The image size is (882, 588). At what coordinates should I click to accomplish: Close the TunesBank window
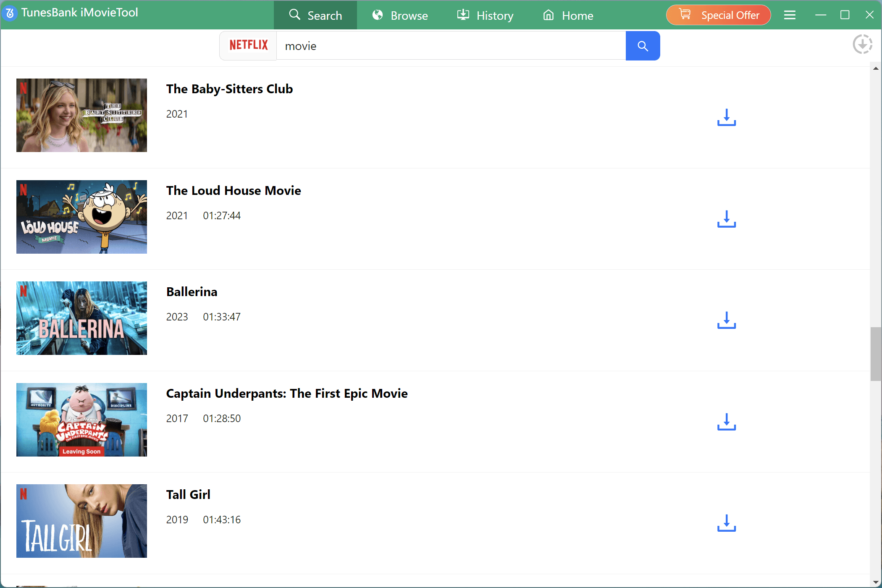(869, 15)
